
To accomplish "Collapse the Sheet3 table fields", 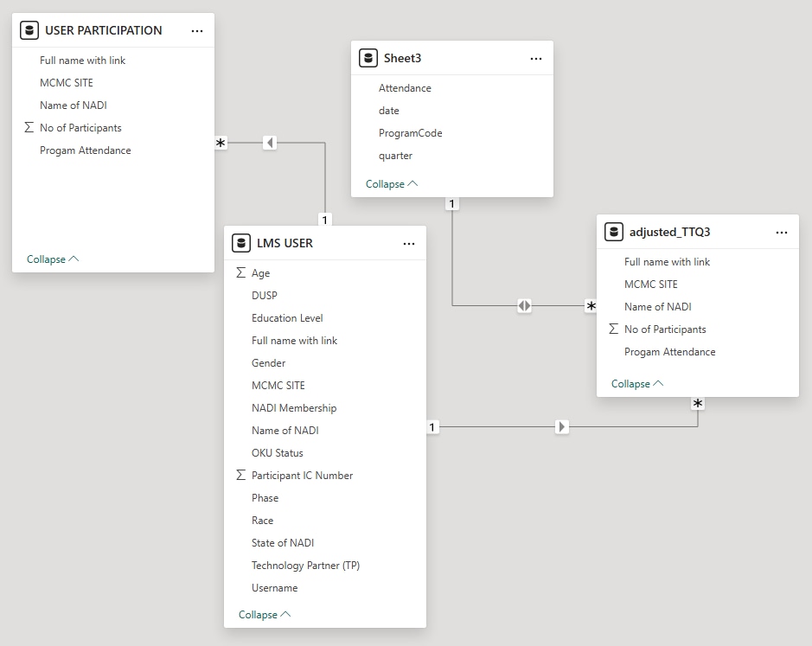I will tap(391, 183).
